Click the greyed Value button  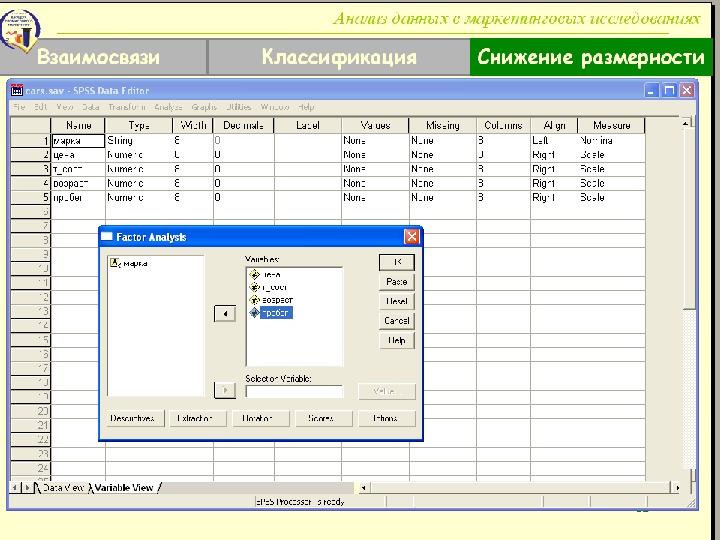point(387,391)
